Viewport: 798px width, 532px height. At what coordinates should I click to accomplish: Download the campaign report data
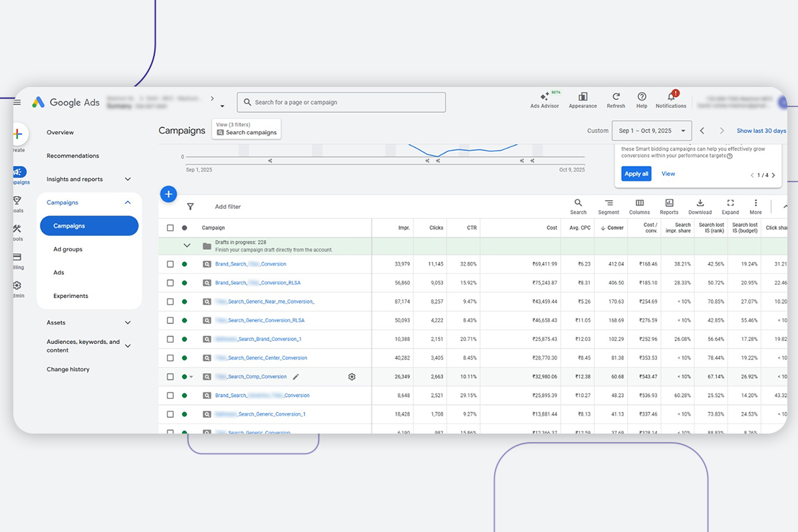pyautogui.click(x=699, y=206)
